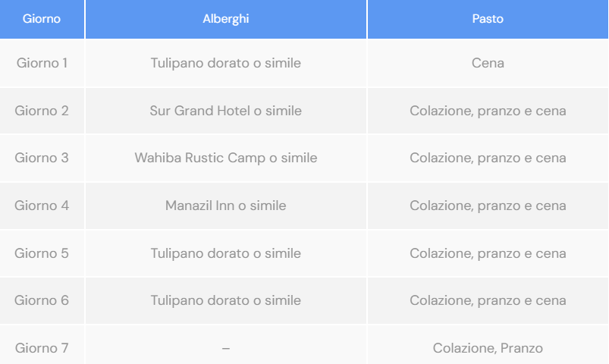This screenshot has height=364, width=609.
Task: Select the Giorno 5 cell
Action: click(x=42, y=253)
